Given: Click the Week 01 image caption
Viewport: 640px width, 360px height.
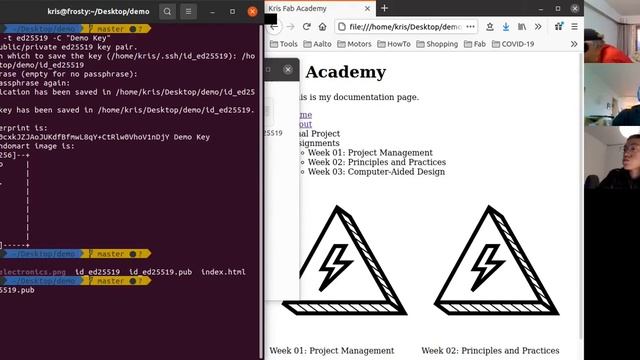Looking at the screenshot, I should pyautogui.click(x=332, y=351).
